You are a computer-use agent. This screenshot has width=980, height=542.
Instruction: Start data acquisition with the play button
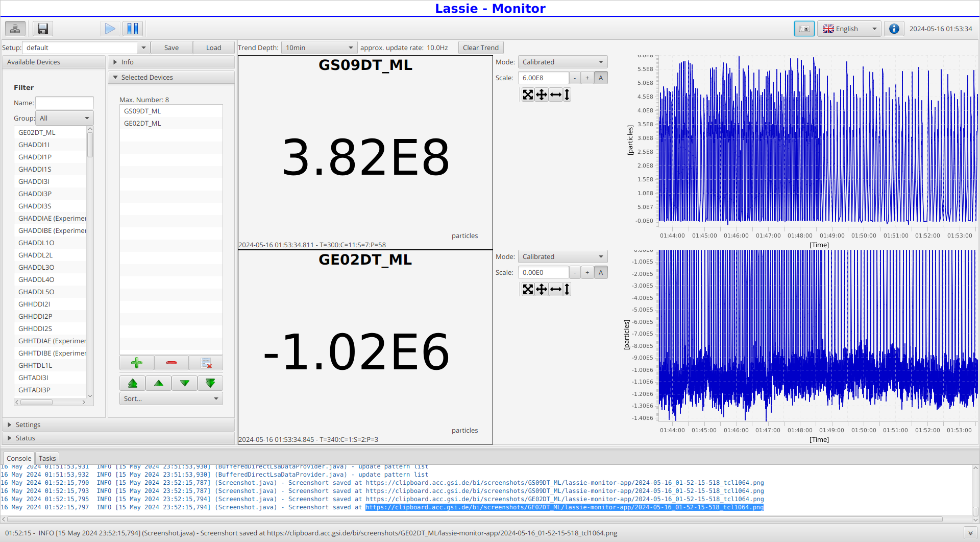coord(110,29)
